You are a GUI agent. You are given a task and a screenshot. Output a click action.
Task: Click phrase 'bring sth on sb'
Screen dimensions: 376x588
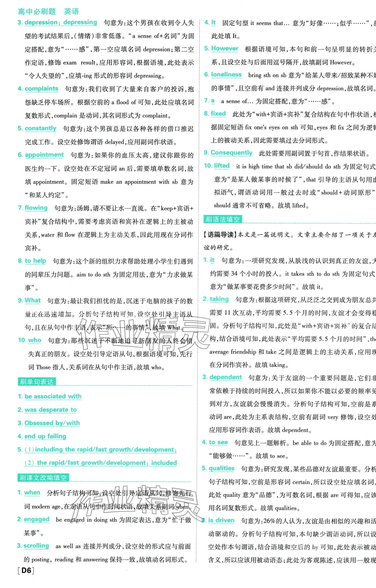click(x=267, y=75)
